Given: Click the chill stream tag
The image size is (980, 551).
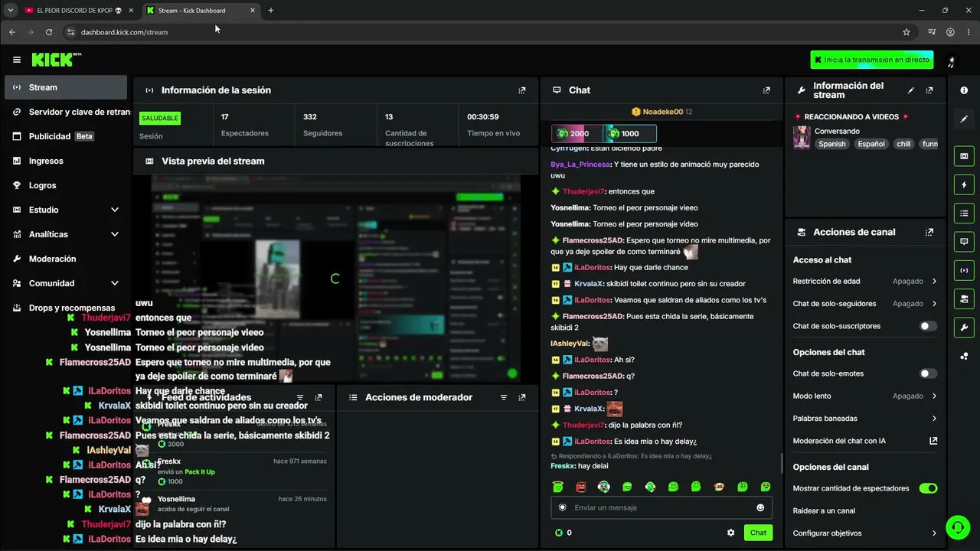Looking at the screenshot, I should pyautogui.click(x=903, y=144).
